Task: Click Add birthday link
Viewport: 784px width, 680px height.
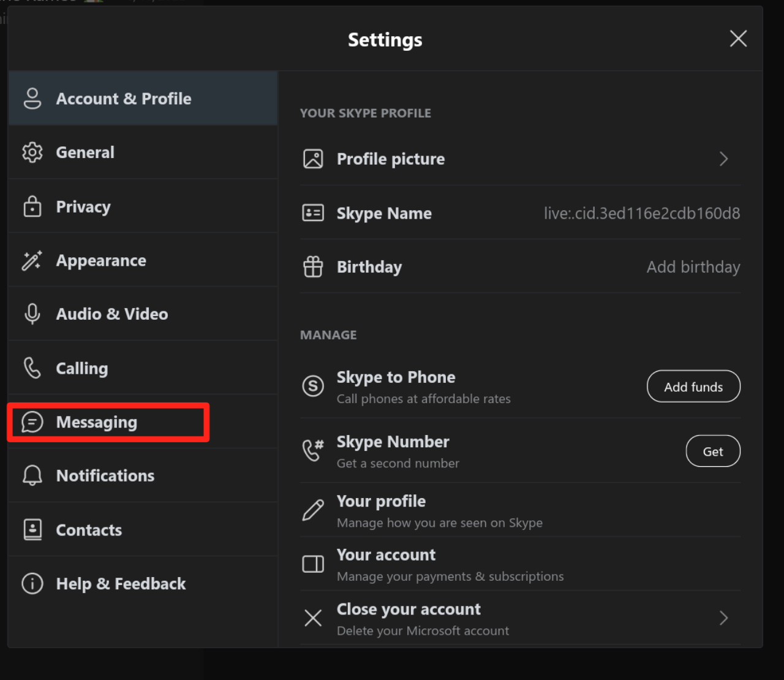Action: point(693,267)
